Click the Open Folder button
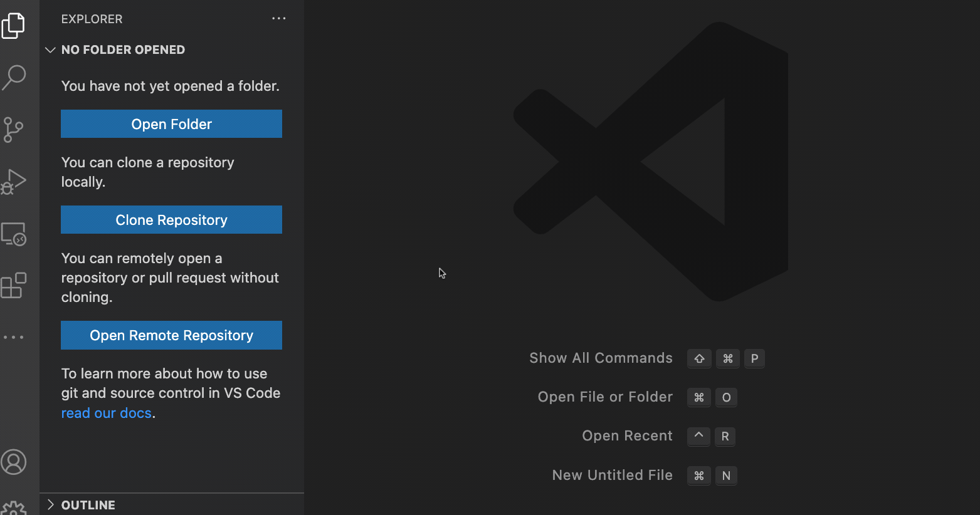 (x=171, y=124)
